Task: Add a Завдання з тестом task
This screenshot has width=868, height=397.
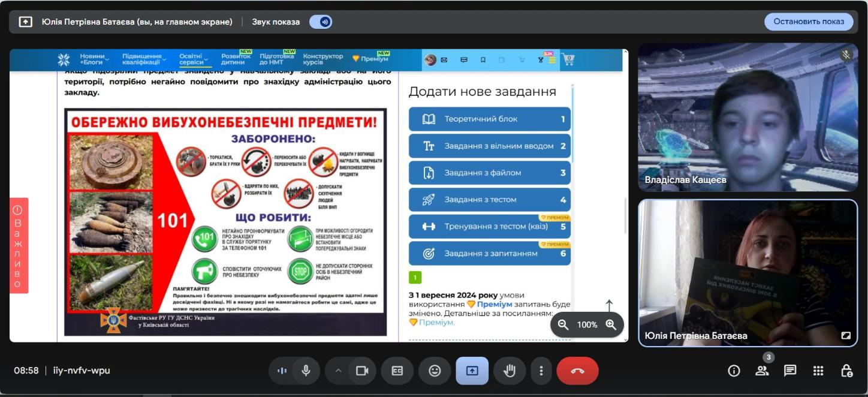Action: [489, 200]
